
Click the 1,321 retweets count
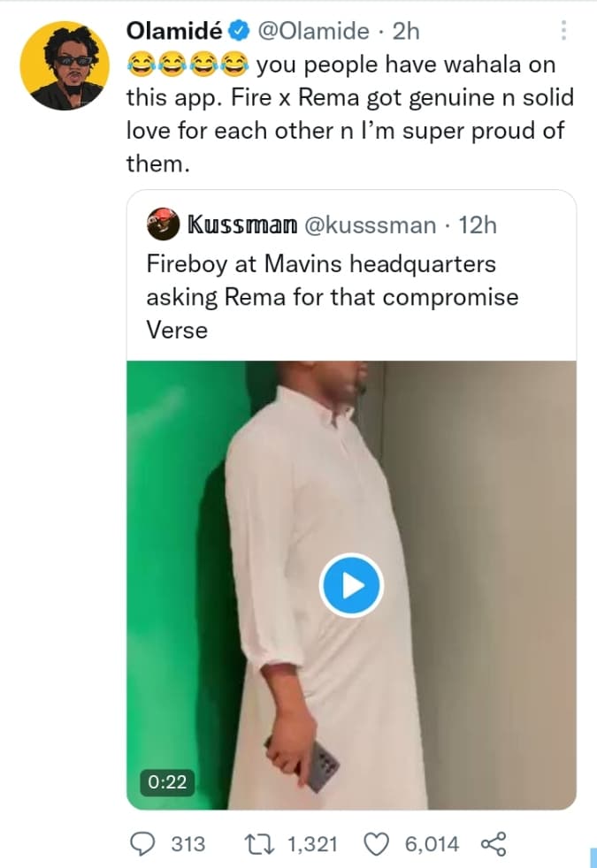pyautogui.click(x=312, y=844)
